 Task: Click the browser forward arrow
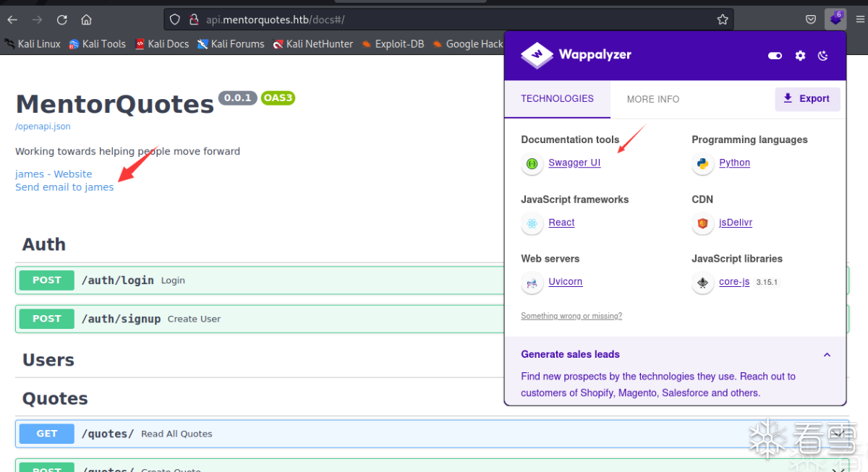coord(37,20)
